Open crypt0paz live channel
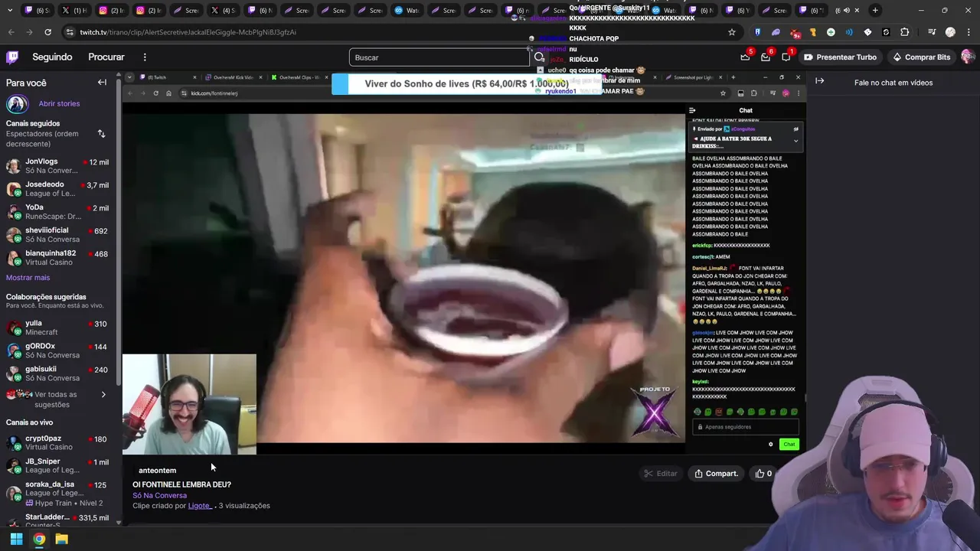The height and width of the screenshot is (551, 980). [57, 443]
